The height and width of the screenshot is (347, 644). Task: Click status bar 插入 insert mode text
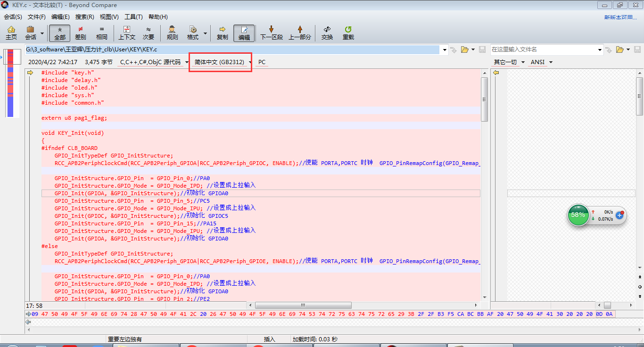[270, 339]
